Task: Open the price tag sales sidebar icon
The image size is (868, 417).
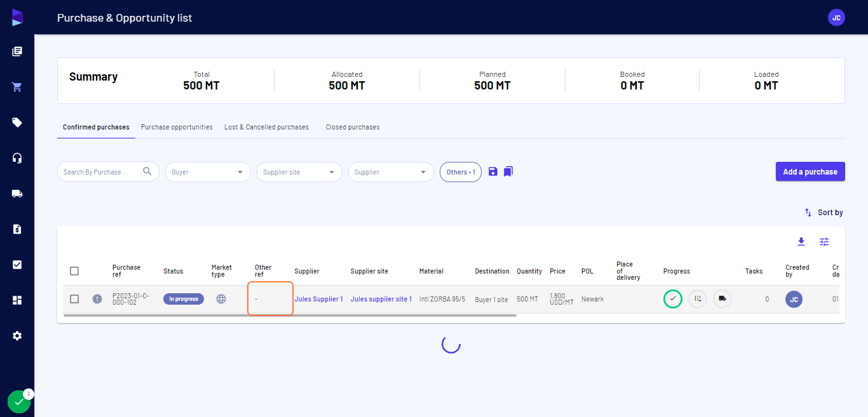Action: pos(17,122)
